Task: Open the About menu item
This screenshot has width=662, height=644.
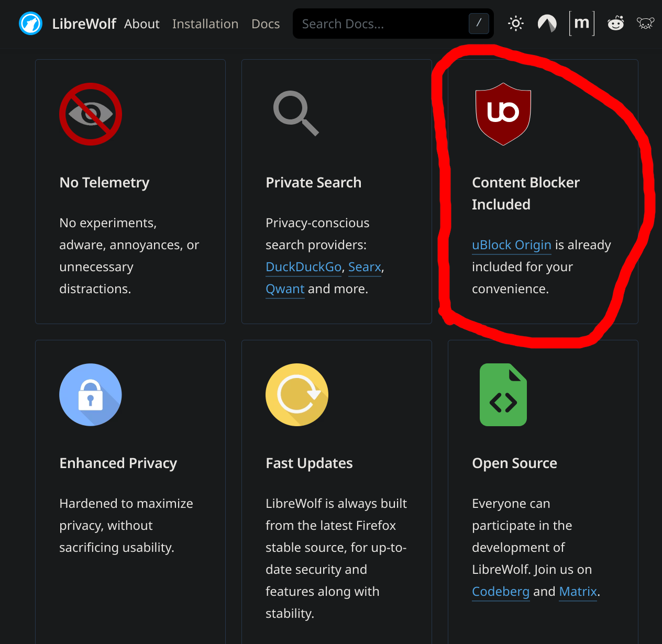Action: click(142, 24)
